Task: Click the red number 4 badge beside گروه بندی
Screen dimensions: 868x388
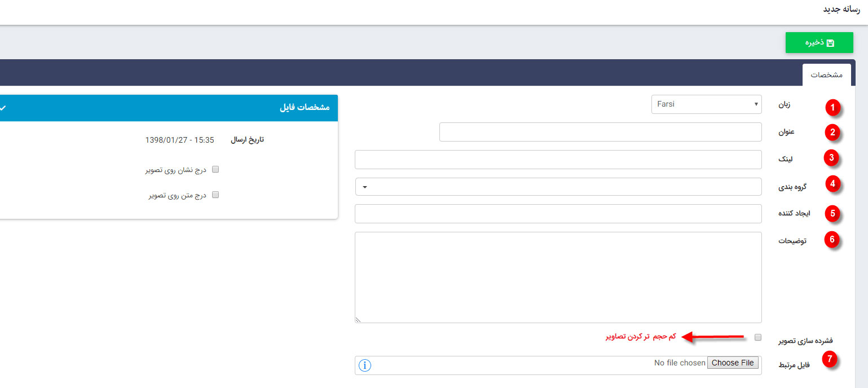Action: [x=832, y=183]
